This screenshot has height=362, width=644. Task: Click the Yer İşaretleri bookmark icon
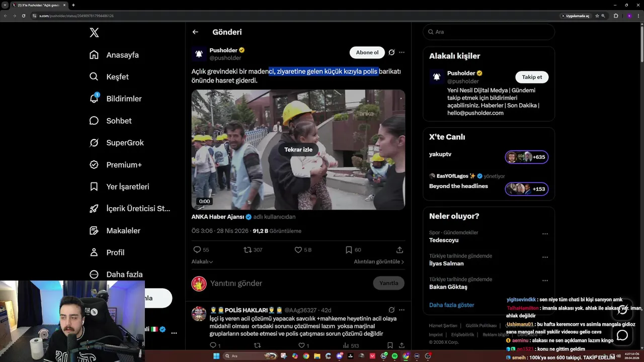(94, 187)
